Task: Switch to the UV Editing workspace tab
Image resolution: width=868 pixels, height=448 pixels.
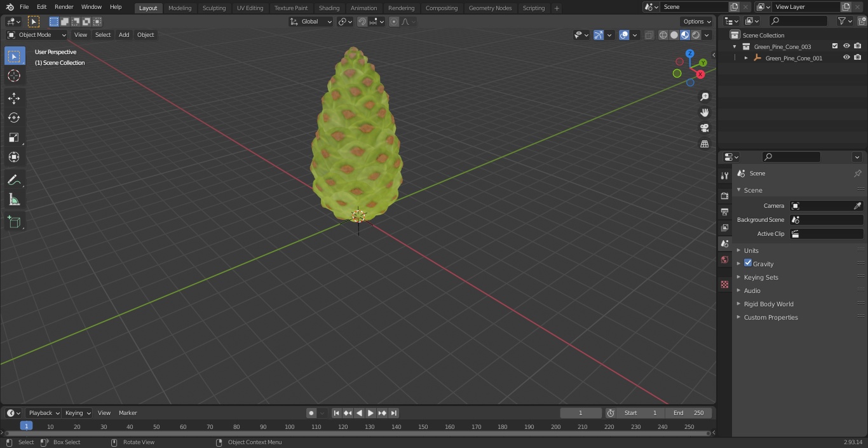Action: tap(250, 8)
